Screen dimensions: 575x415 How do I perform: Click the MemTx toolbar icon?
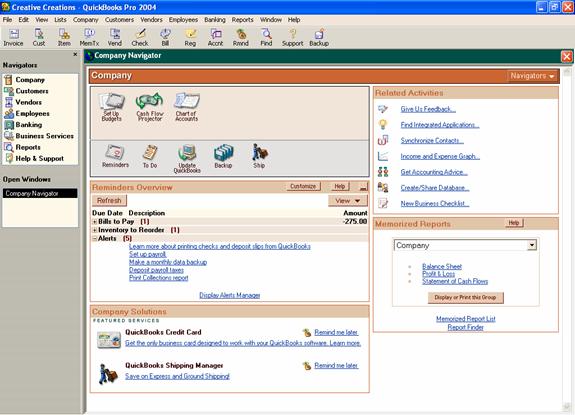(x=89, y=37)
